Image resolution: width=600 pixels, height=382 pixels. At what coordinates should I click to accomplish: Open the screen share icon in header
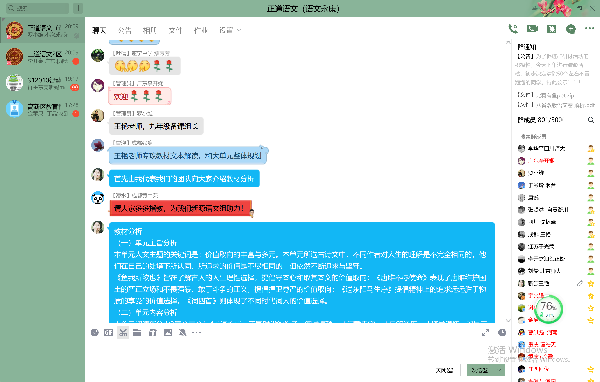pyautogui.click(x=551, y=29)
